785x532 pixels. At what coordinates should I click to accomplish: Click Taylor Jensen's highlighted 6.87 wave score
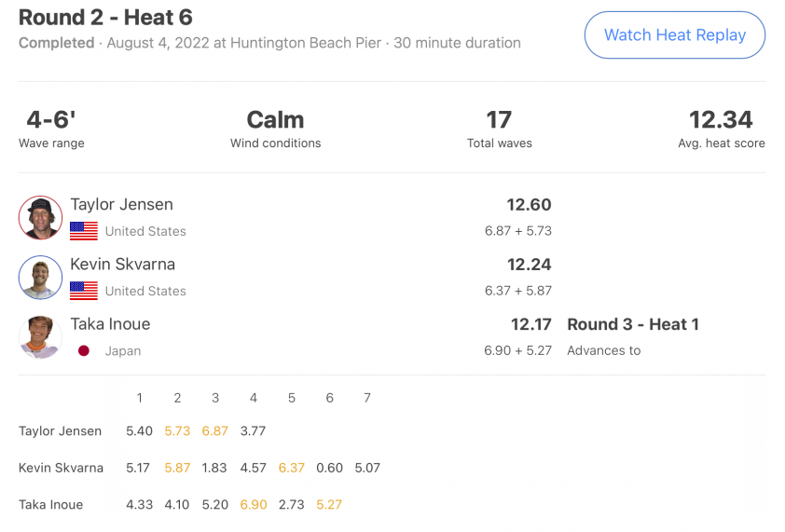click(x=214, y=430)
